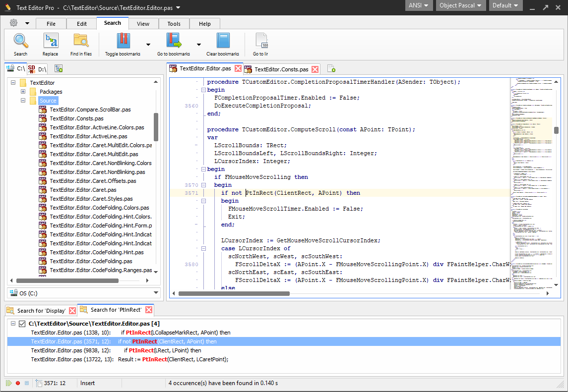Open the Object Pascal highlighter dropdown

(x=460, y=5)
